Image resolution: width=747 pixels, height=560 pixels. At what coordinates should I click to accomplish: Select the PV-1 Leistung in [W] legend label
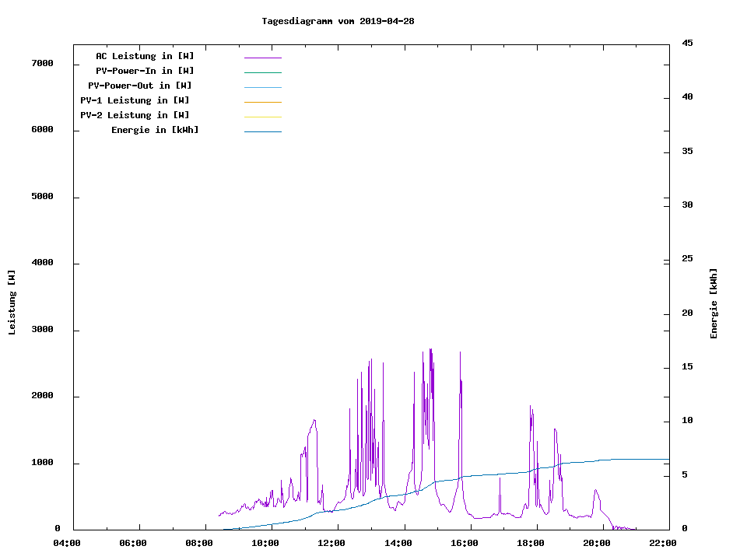[x=135, y=100]
